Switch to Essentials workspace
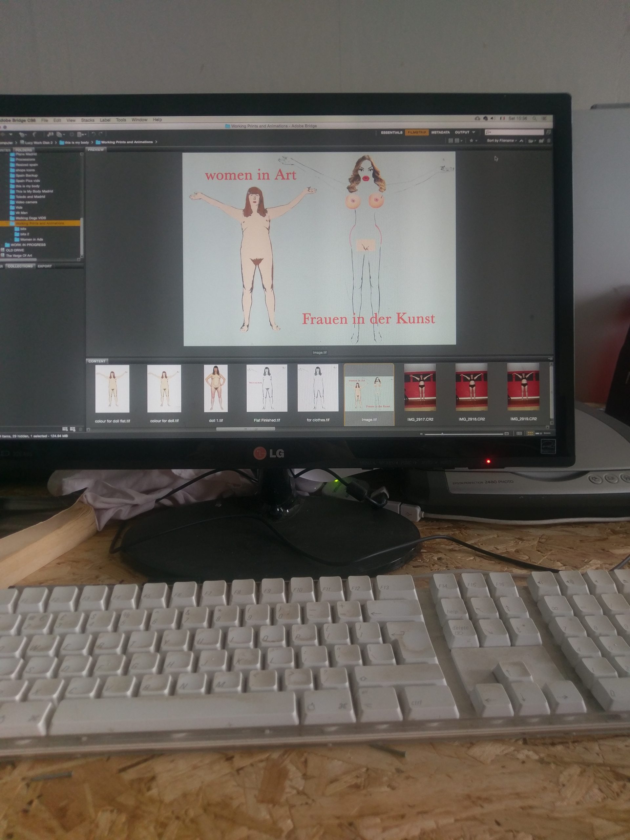 coord(391,133)
